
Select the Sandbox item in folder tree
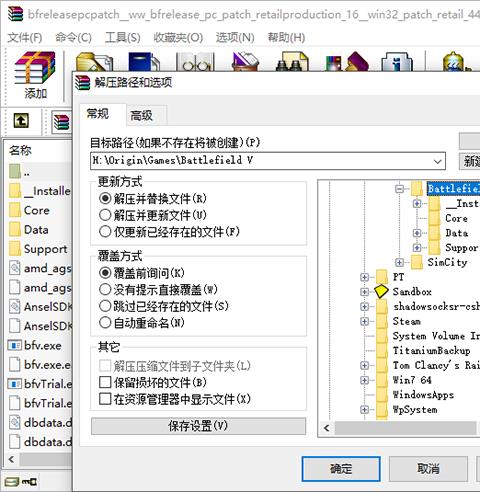click(412, 292)
